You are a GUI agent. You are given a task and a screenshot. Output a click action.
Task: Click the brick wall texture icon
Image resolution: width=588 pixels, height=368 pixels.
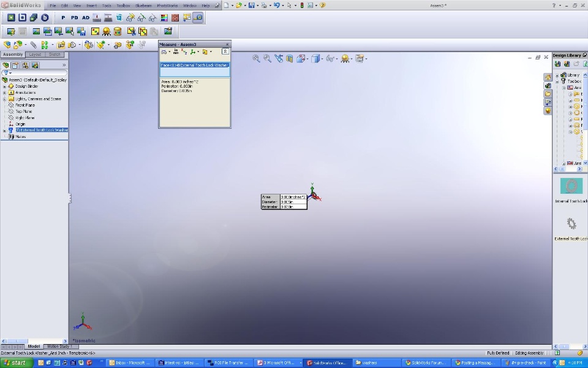[x=175, y=18]
